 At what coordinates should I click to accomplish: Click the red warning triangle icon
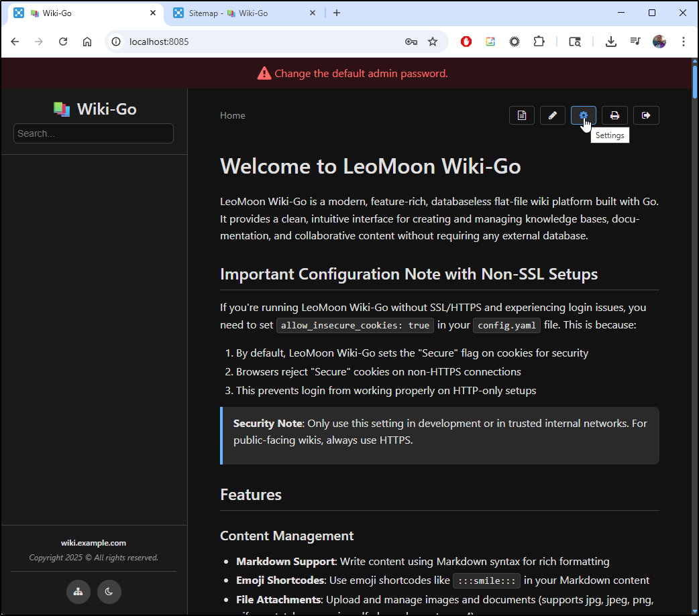click(264, 74)
